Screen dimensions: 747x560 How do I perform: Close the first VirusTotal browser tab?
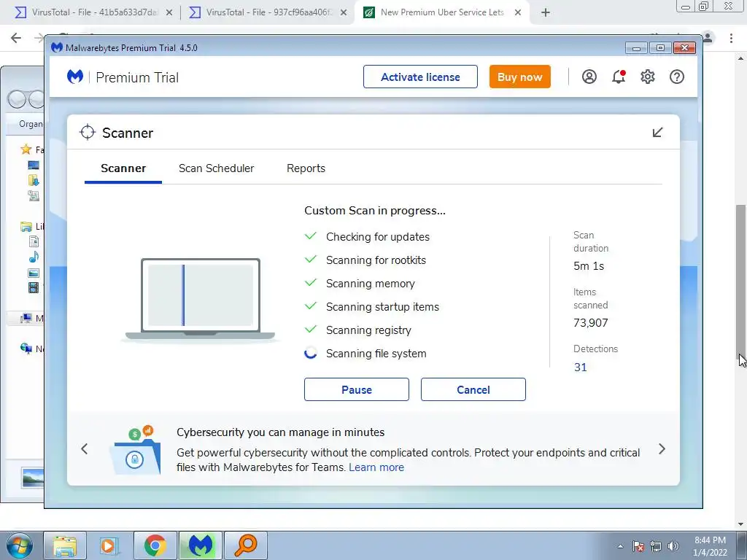pos(169,13)
